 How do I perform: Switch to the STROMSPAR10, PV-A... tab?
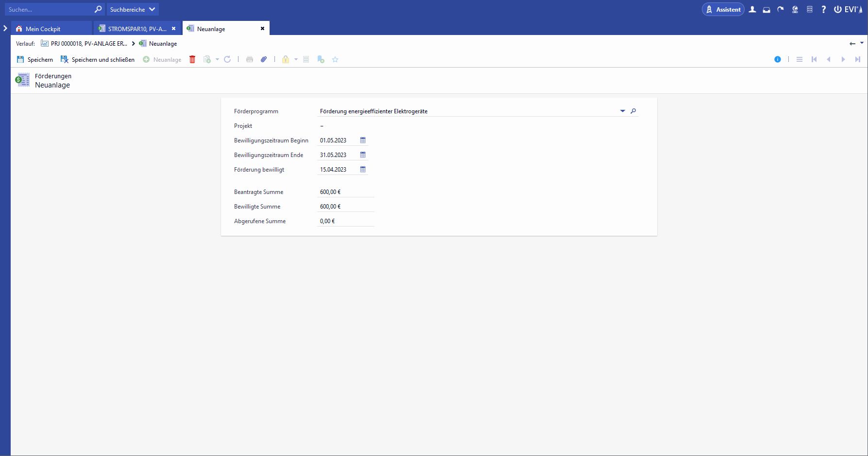pos(136,29)
